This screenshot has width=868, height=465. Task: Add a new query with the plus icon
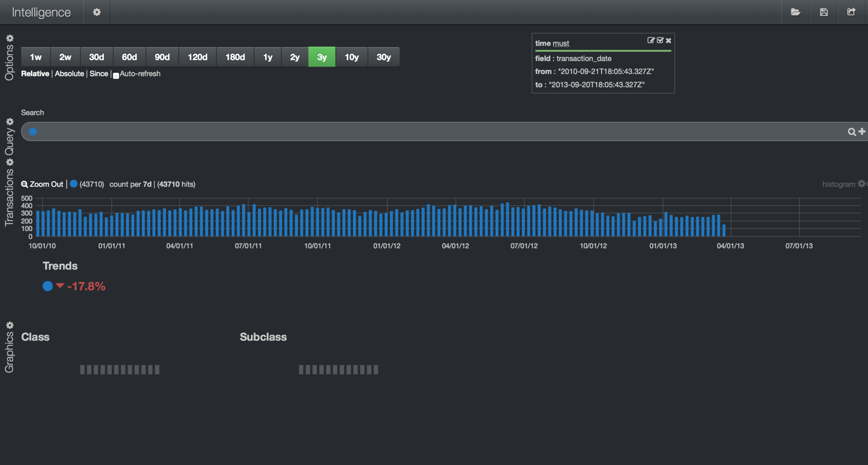(x=862, y=131)
